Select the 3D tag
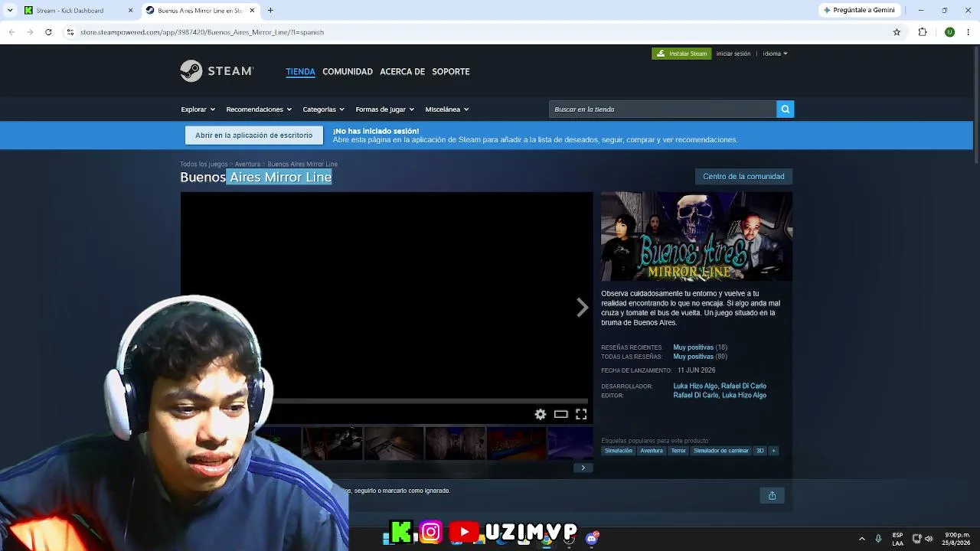The width and height of the screenshot is (980, 551). [759, 451]
